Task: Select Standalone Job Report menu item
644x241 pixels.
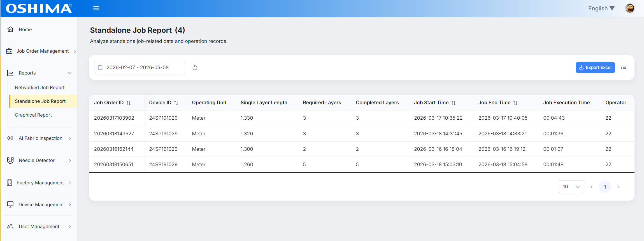Action: pos(43,101)
